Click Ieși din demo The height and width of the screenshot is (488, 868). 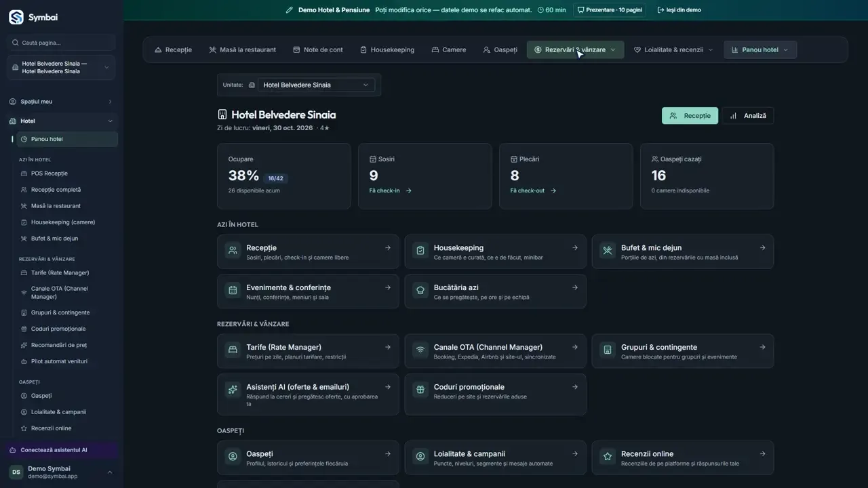pos(679,10)
